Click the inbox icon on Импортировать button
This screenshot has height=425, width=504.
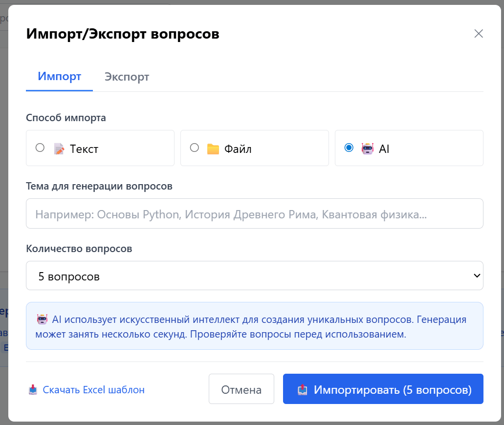point(303,390)
